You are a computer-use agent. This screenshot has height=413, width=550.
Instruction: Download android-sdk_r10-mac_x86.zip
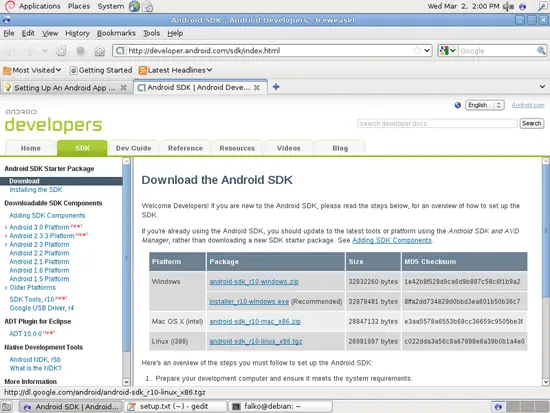point(255,322)
